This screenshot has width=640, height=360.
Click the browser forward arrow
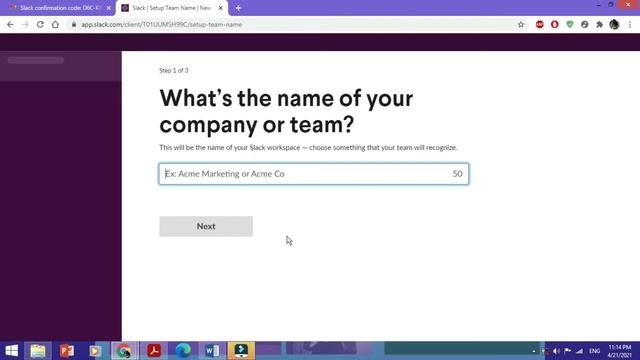25,24
